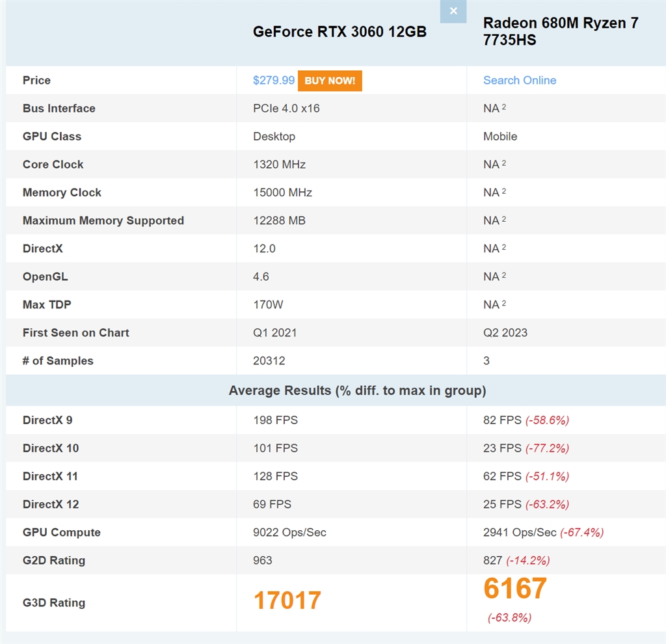
Task: Click the 15000 MHz value
Action: [x=283, y=193]
